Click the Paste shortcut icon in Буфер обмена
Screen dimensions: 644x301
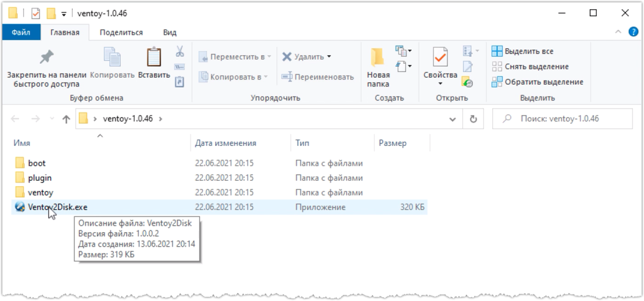point(180,81)
